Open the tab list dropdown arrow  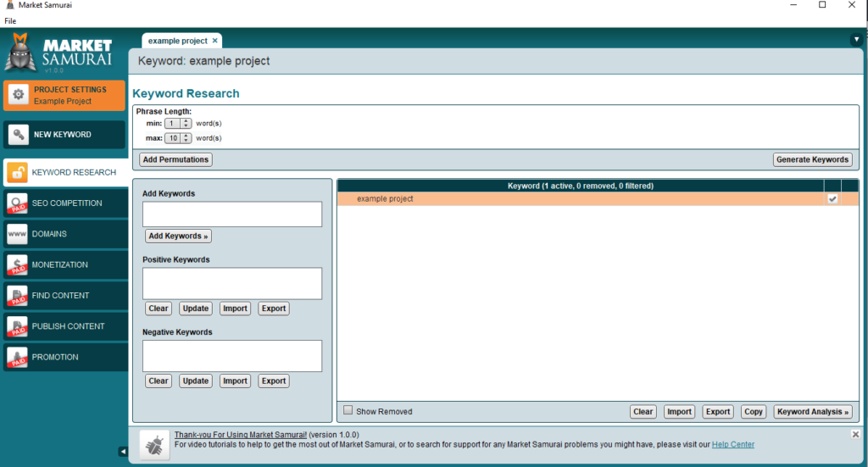856,40
